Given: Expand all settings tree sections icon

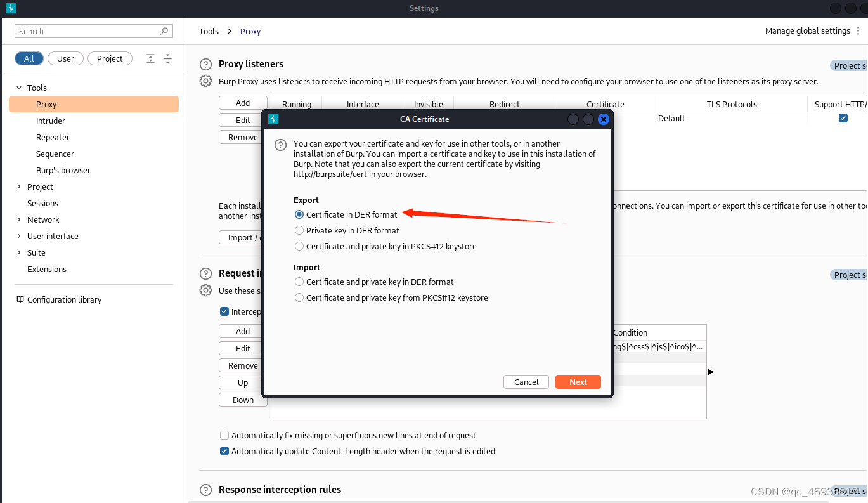Looking at the screenshot, I should (x=150, y=58).
